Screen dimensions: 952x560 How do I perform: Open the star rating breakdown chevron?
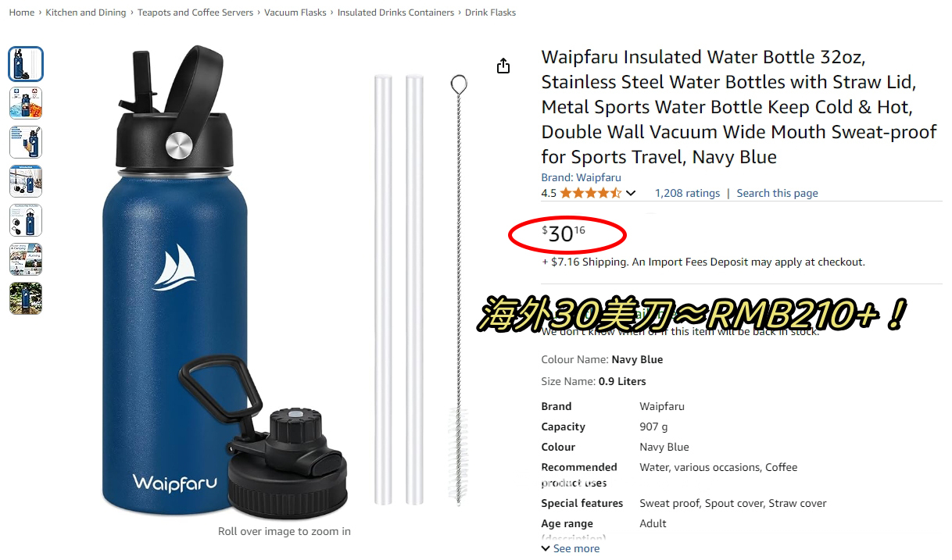(x=631, y=193)
